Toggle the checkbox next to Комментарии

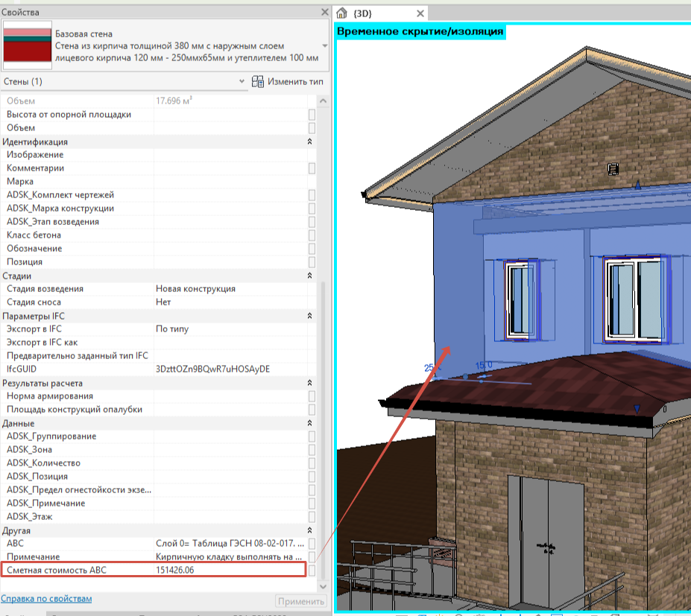point(312,168)
